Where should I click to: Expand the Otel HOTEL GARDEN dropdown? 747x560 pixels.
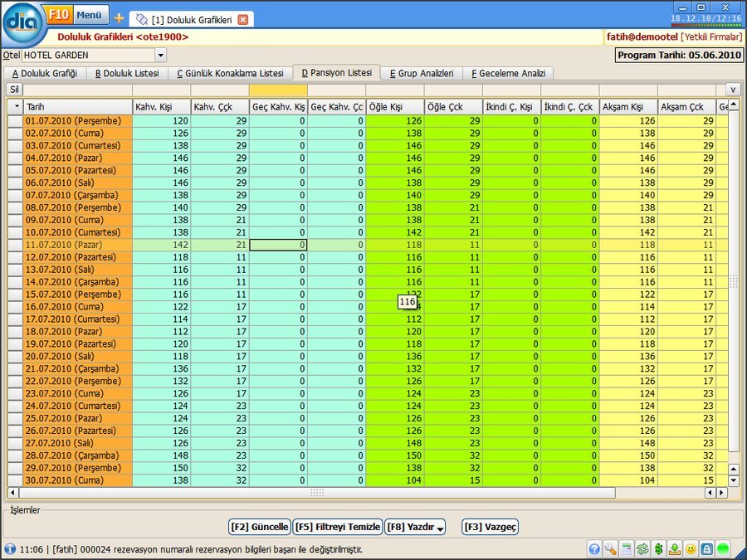(160, 56)
